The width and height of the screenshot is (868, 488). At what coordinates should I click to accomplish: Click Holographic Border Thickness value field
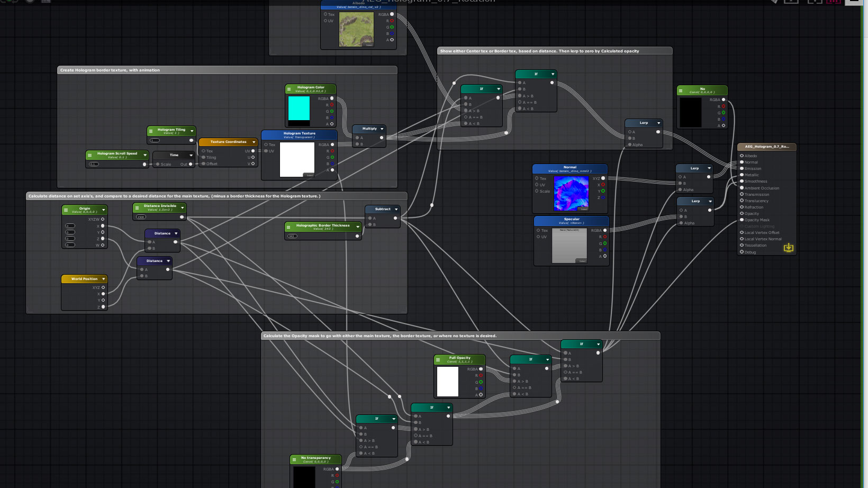pos(292,236)
